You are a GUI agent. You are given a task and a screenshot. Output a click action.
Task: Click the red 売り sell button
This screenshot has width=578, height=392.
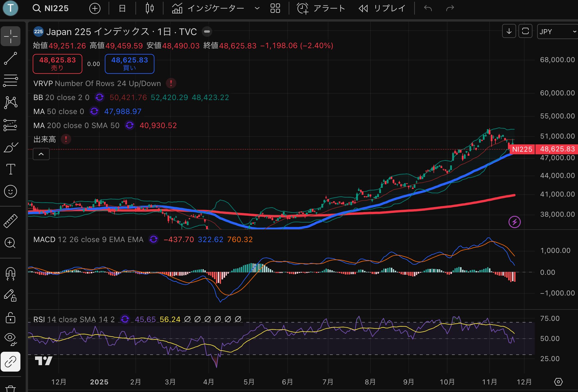pos(58,64)
